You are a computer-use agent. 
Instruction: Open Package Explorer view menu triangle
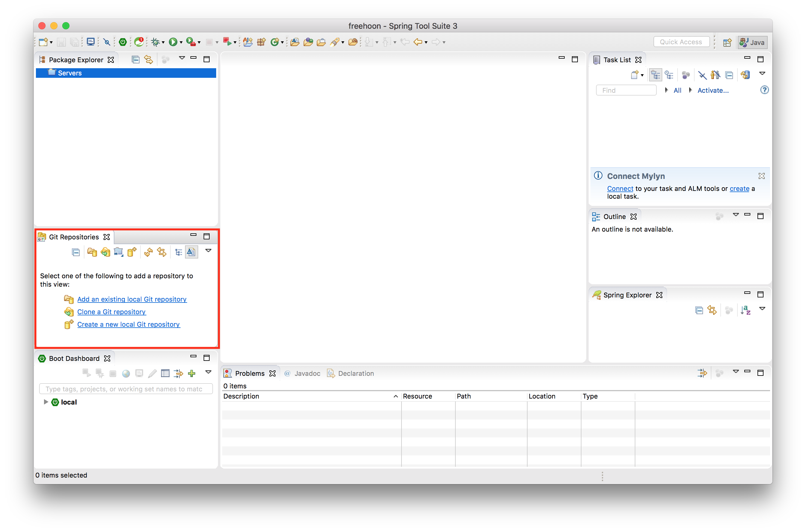pos(182,58)
